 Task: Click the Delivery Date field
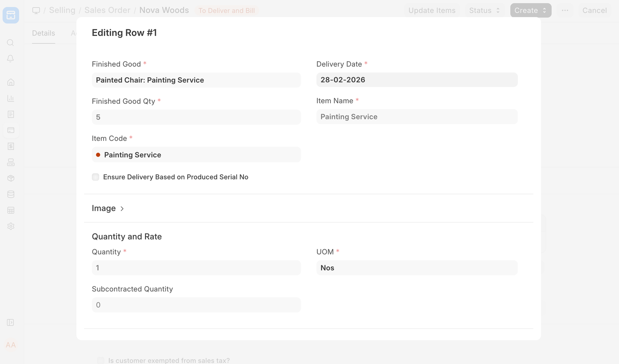point(417,80)
